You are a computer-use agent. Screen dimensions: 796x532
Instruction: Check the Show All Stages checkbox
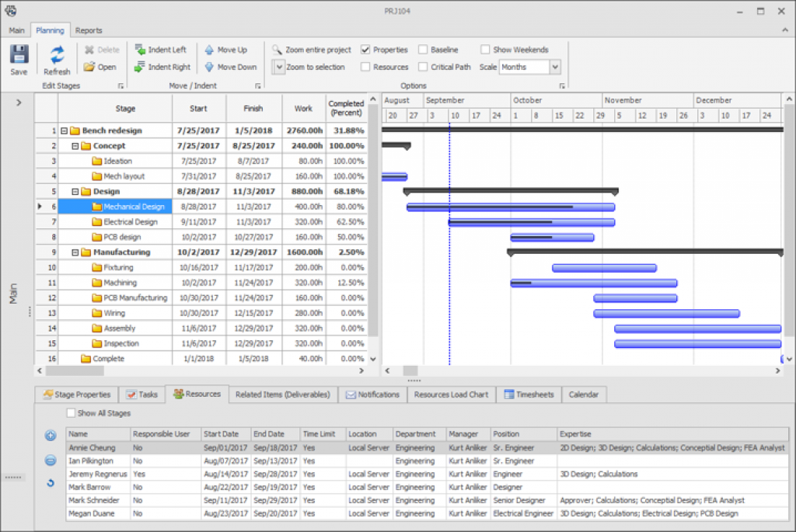[x=72, y=413]
